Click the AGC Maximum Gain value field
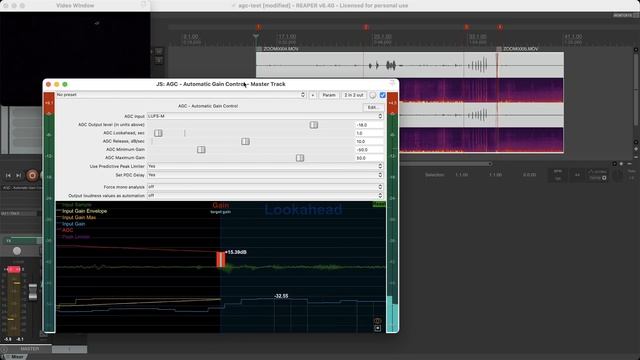640x360 pixels. click(x=369, y=158)
